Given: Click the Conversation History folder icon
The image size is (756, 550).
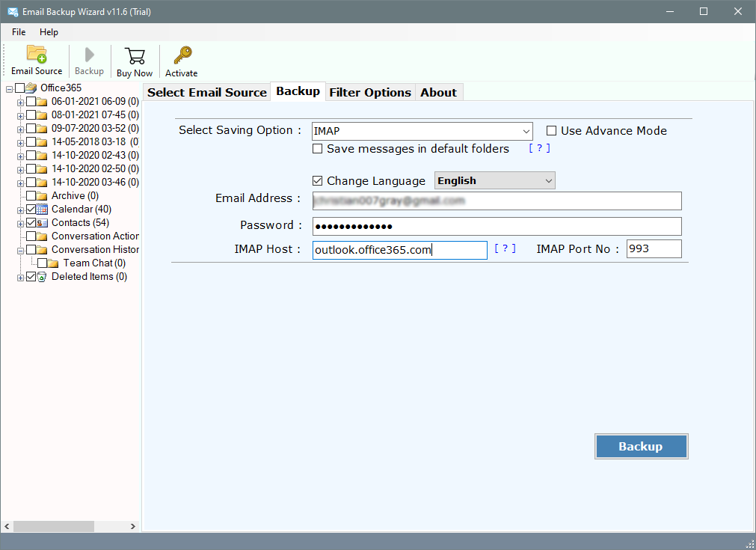Looking at the screenshot, I should coord(42,250).
